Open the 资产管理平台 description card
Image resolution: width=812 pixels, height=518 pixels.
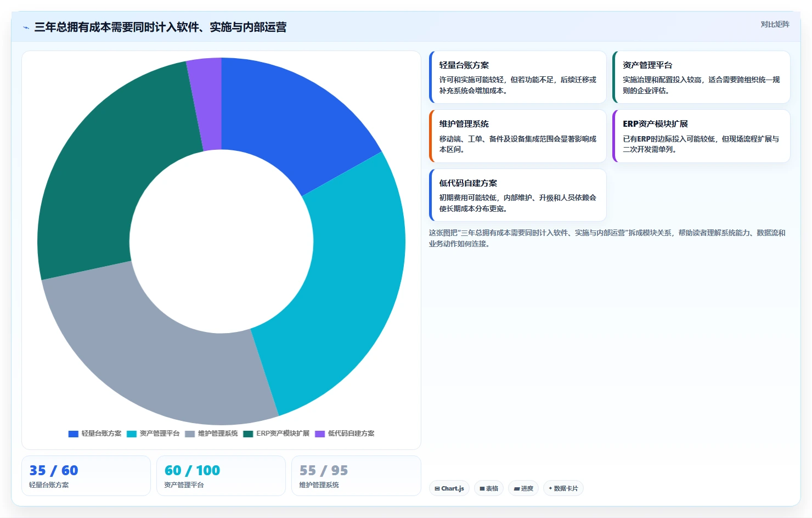pyautogui.click(x=701, y=77)
